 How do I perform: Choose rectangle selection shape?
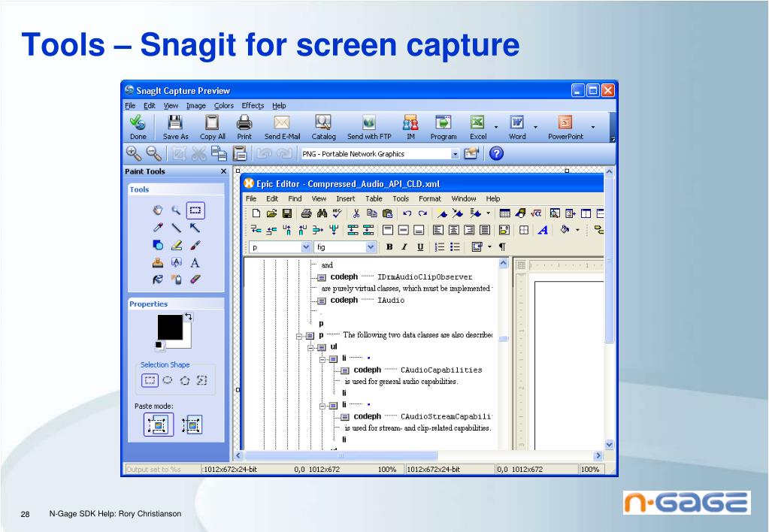point(150,380)
